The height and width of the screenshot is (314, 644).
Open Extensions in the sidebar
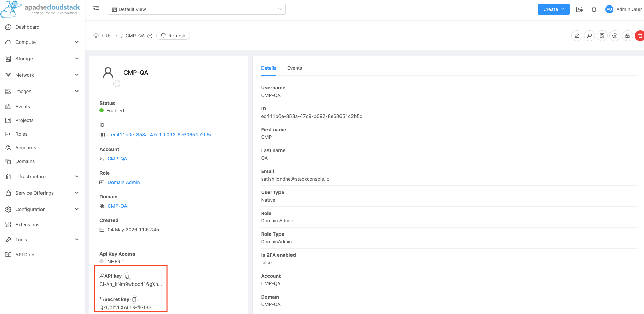(x=27, y=225)
